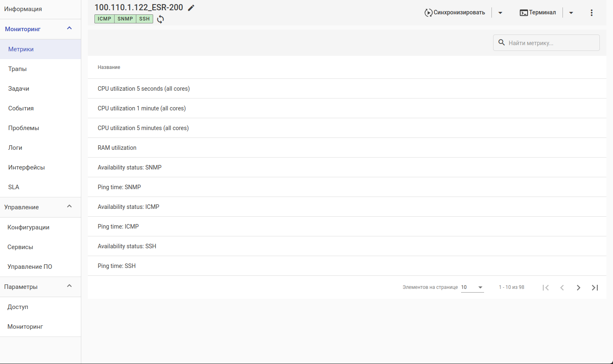Launch the Терминал button
This screenshot has width=613, height=364.
538,13
